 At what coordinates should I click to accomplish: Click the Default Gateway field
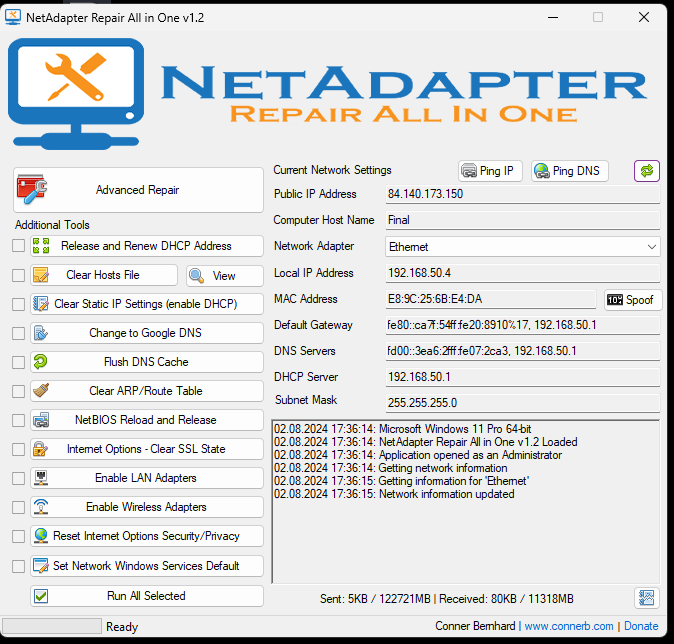(523, 325)
